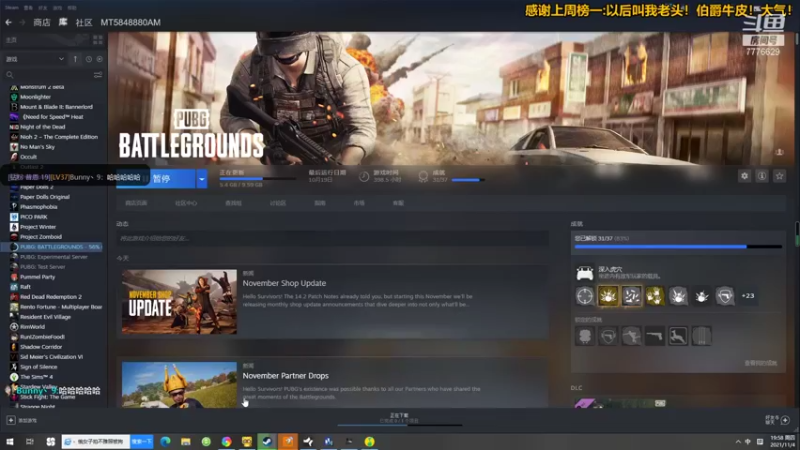This screenshot has width=800, height=450.
Task: Click the crosshair achievement badge
Action: (x=585, y=296)
